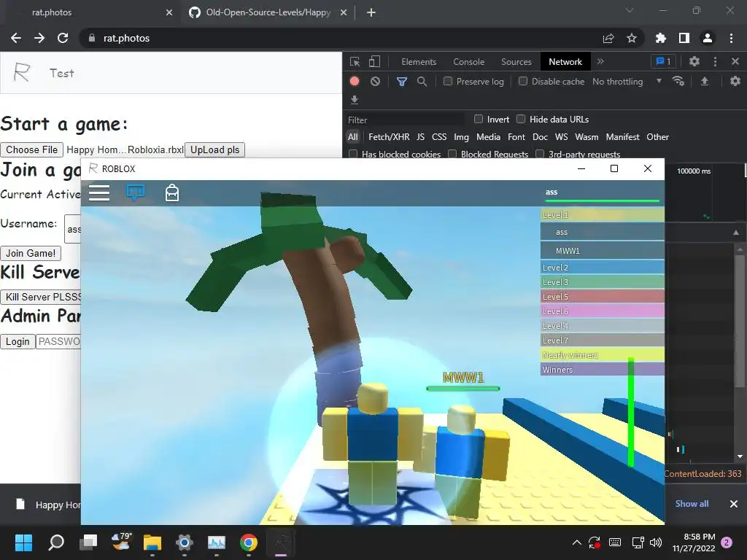Select the red Level5 team row
Image resolution: width=747 pixels, height=560 pixels.
coord(602,296)
